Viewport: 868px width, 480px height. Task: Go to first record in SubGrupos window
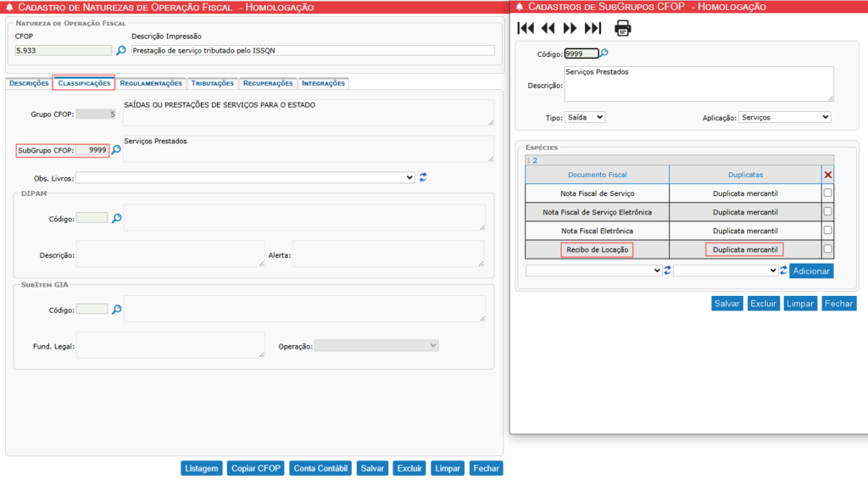coord(526,28)
